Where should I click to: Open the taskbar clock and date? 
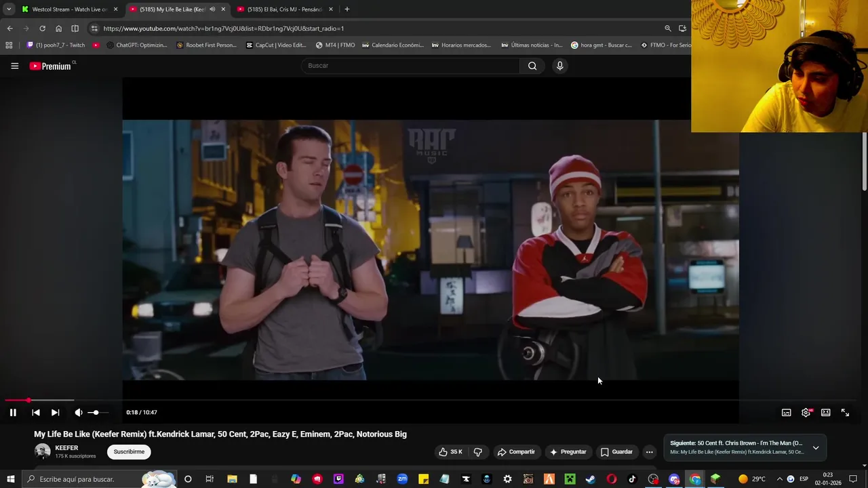(828, 479)
